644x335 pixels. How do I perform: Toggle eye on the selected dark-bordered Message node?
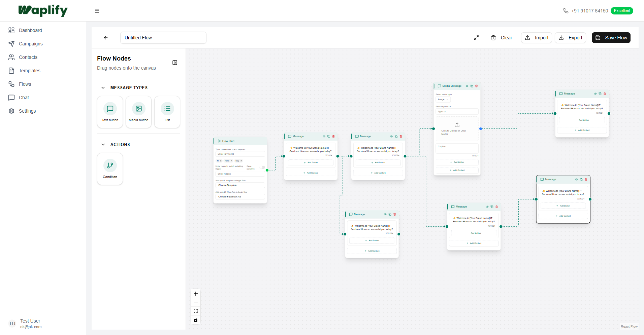[576, 180]
